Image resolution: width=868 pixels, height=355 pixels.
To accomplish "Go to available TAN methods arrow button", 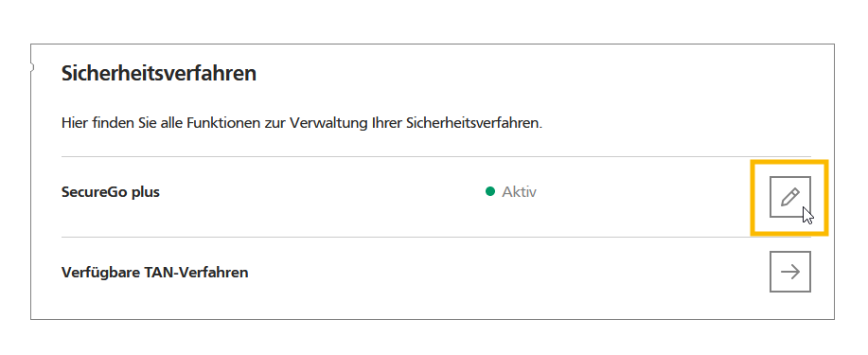I will pos(790,272).
